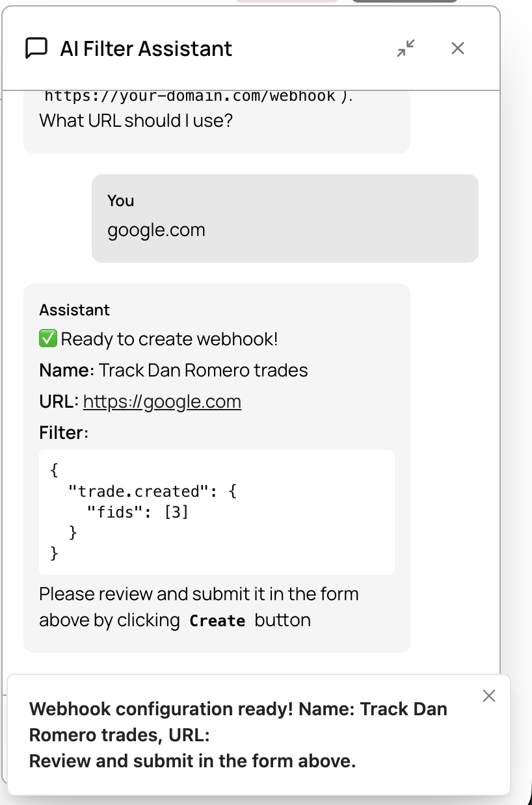The height and width of the screenshot is (805, 532).
Task: Dismiss the webhook configuration toast
Action: pyautogui.click(x=489, y=695)
